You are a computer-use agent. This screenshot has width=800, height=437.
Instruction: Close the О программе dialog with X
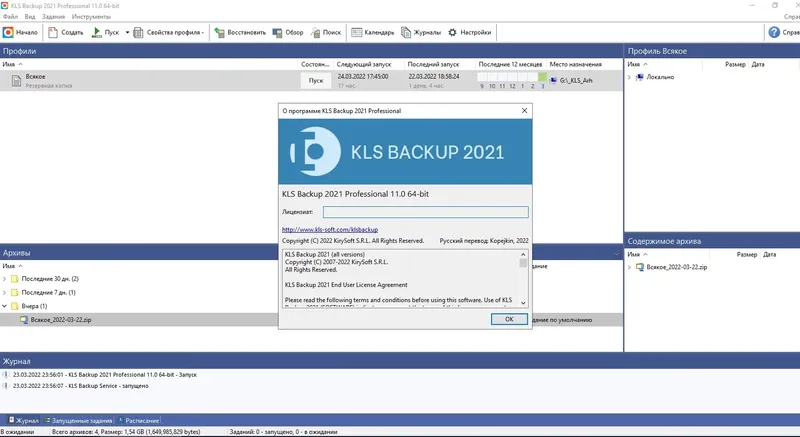pos(524,111)
